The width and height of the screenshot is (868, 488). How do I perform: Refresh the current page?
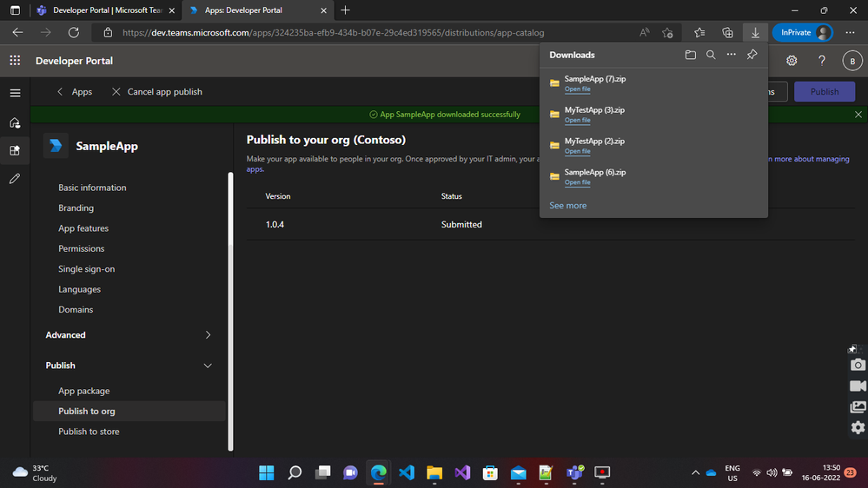[x=74, y=33]
